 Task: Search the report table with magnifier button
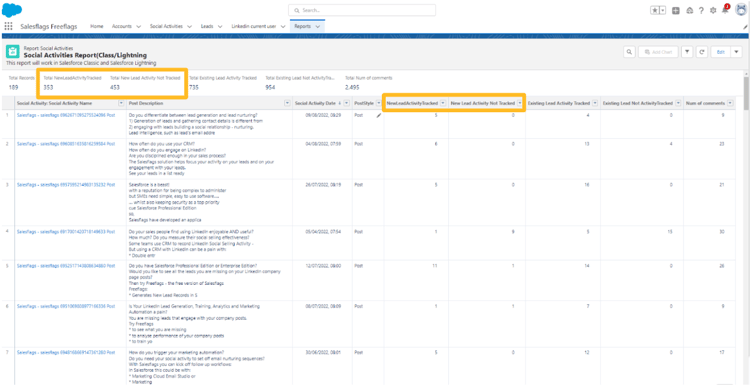coord(629,52)
